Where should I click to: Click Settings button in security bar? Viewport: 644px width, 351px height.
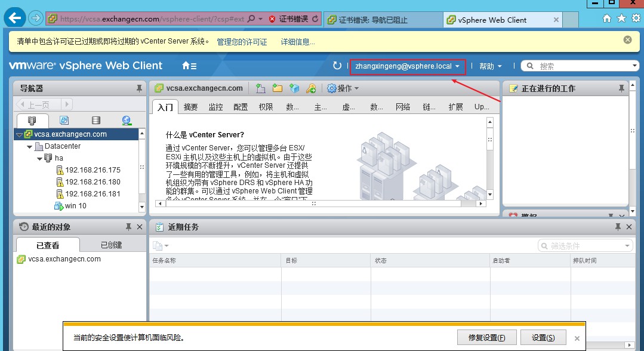[x=543, y=337]
